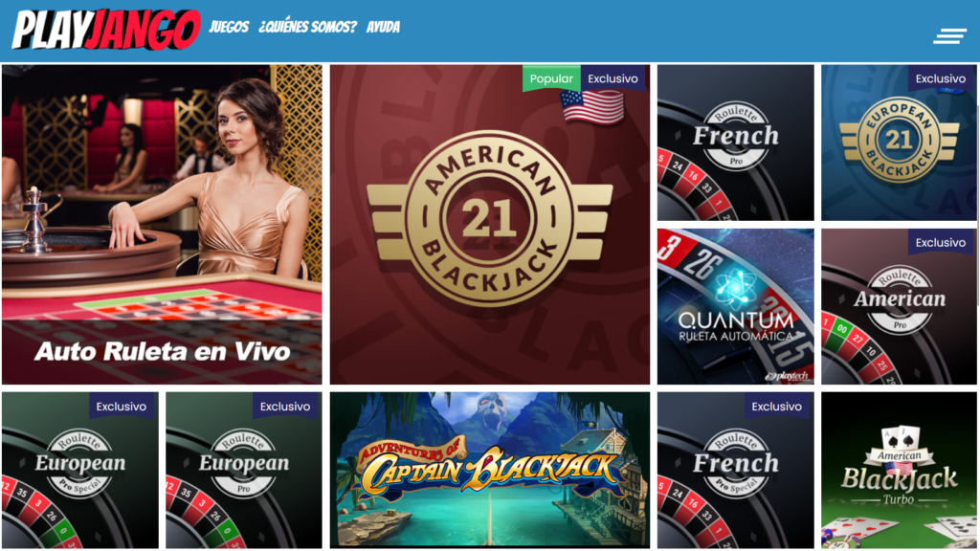Open European Roulette Pro Special tile
This screenshot has width=980, height=551.
80,471
